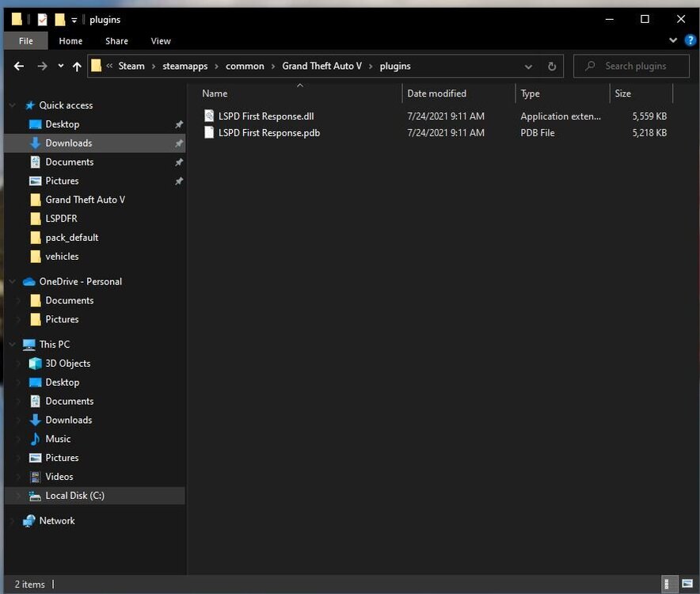This screenshot has width=700, height=594.
Task: Collapse the Quick access tree section
Action: tap(13, 105)
